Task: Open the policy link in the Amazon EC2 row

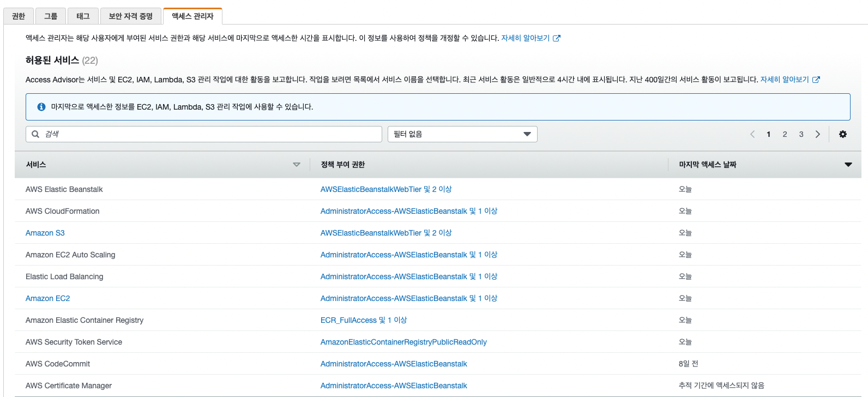Action: (x=409, y=298)
